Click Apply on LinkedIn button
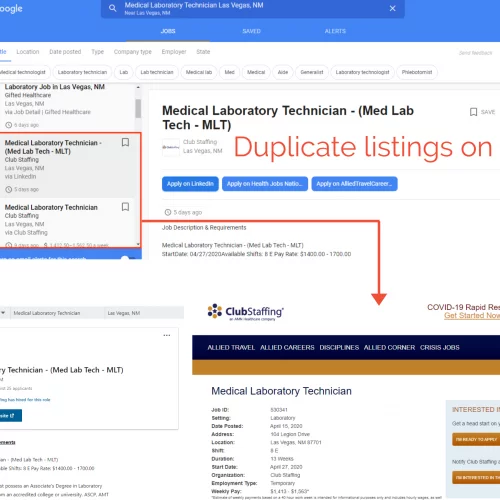Image resolution: width=500 pixels, height=500 pixels. pyautogui.click(x=190, y=184)
